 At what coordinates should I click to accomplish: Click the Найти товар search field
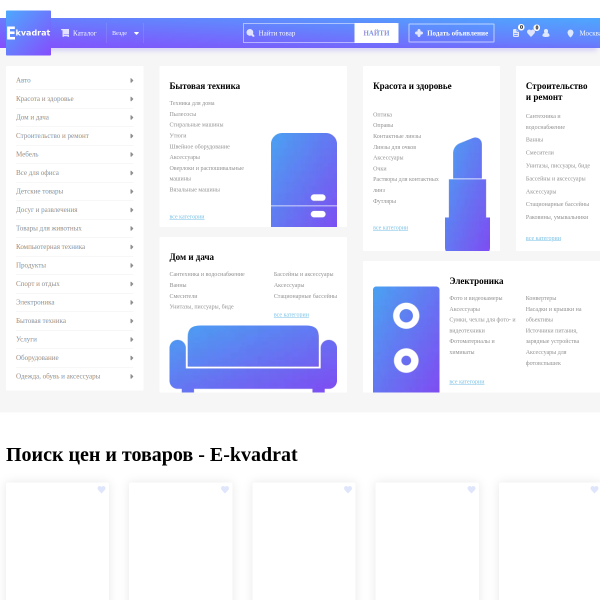(299, 33)
